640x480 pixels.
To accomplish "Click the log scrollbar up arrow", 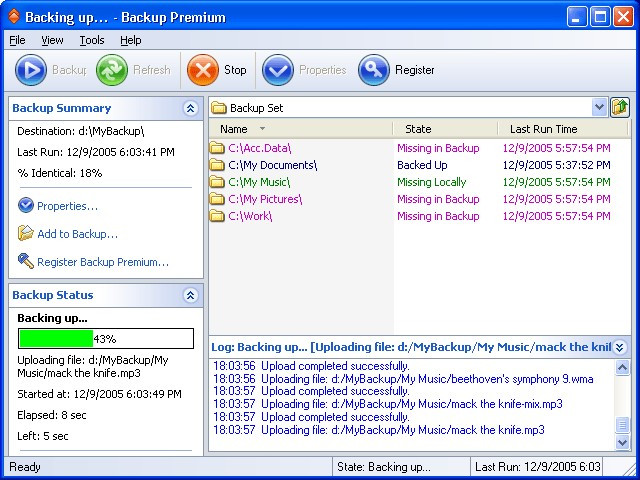I will coord(622,368).
